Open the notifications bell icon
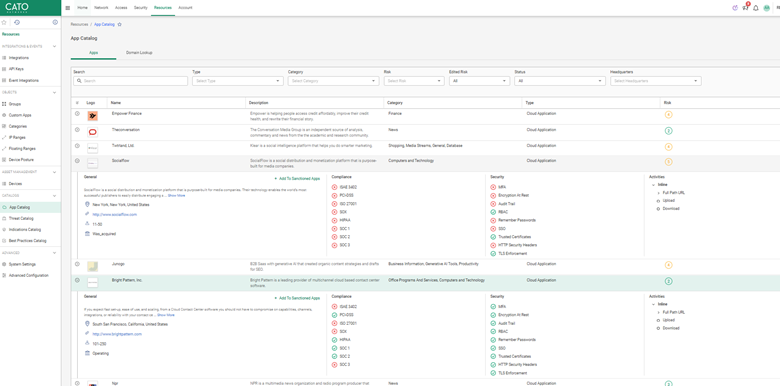 coord(756,8)
